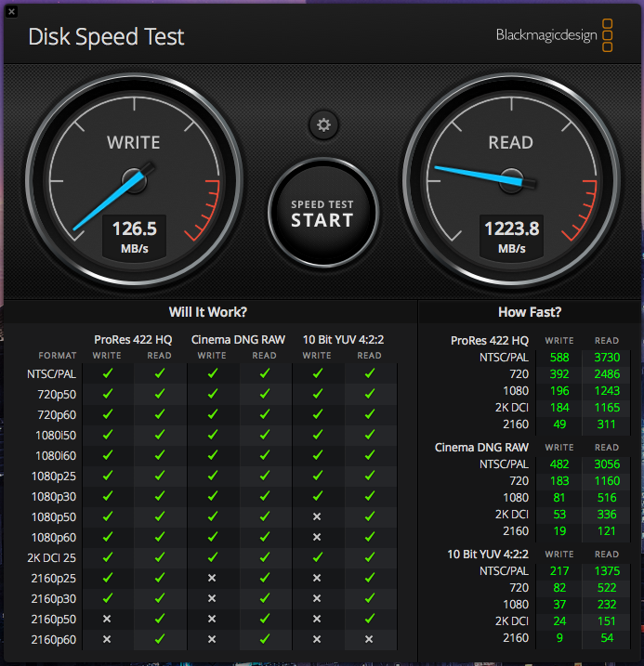Viewport: 644px width, 666px height.
Task: Click Cinema DNG 2K DCI read value 336
Action: click(607, 515)
